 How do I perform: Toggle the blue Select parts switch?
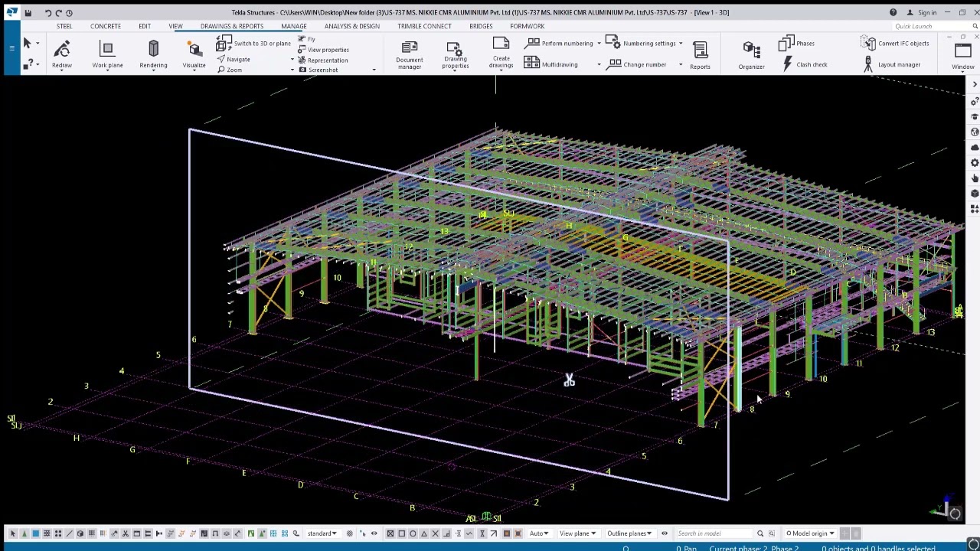(35, 533)
